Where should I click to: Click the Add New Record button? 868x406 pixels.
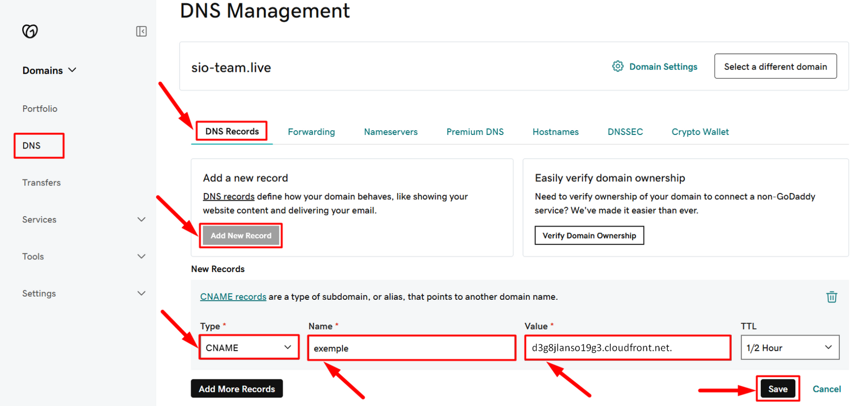pos(241,235)
